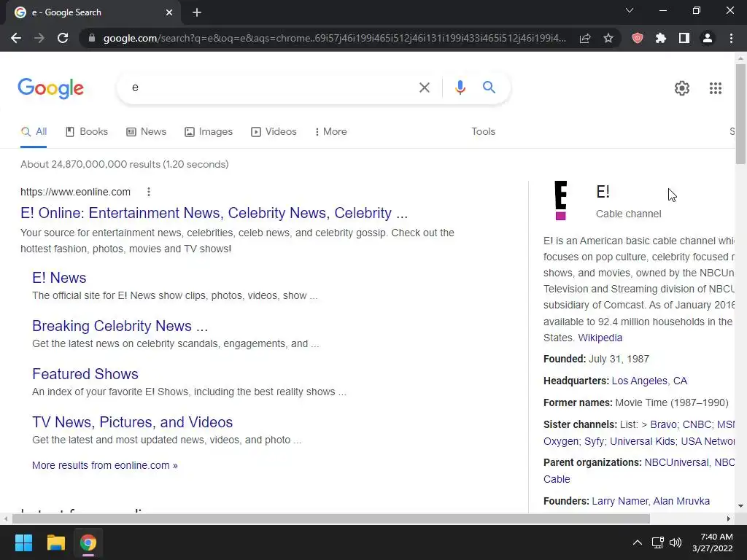Click the Chrome taskbar icon
Screen dimensions: 747x560
88,542
